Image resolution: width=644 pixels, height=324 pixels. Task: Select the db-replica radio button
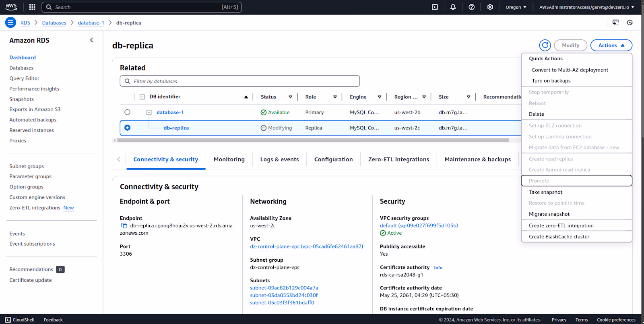[x=127, y=127]
